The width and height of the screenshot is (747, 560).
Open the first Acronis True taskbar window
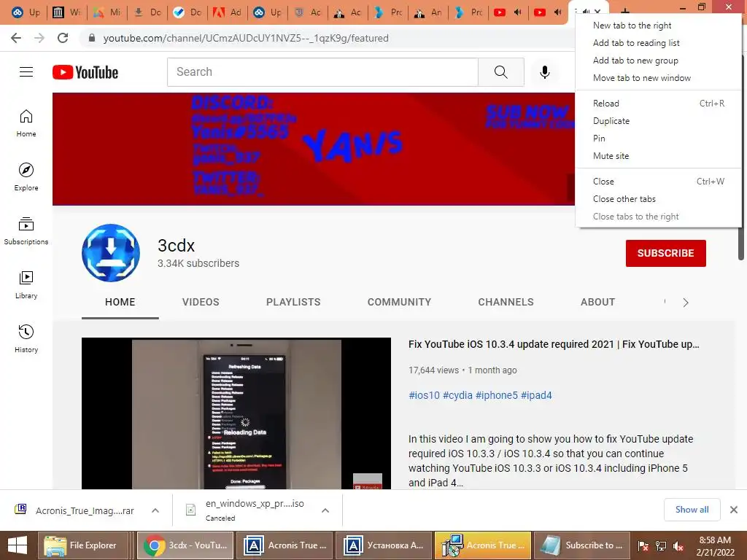[285, 545]
